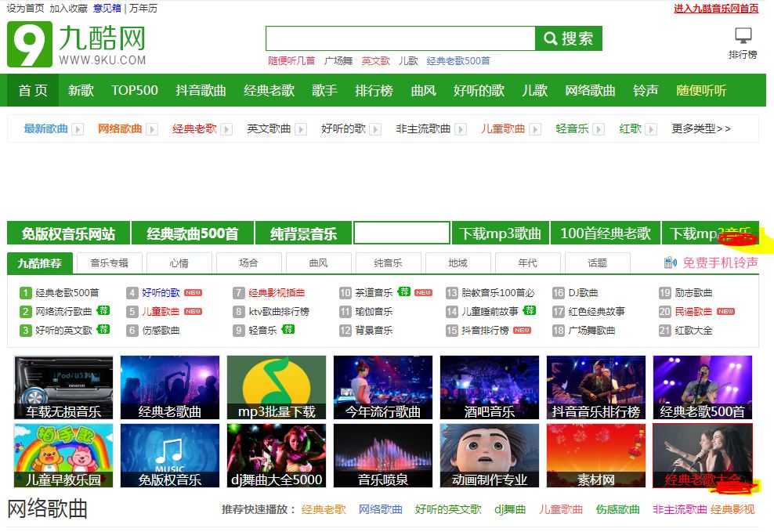This screenshot has height=532, width=774.
Task: Expand 更多类型>> categories
Action: click(x=701, y=128)
